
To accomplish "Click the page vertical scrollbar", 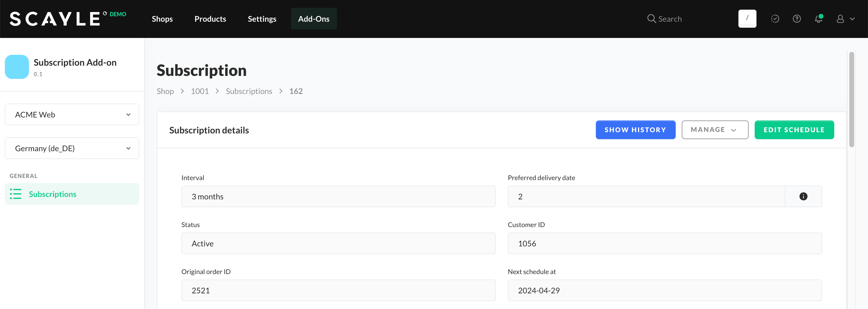I will [851, 100].
